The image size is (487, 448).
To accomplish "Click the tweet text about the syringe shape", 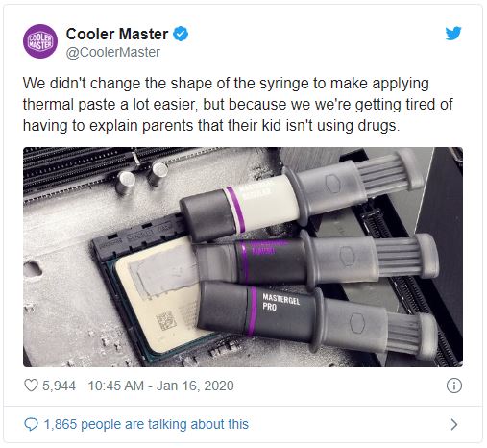I will (x=237, y=105).
